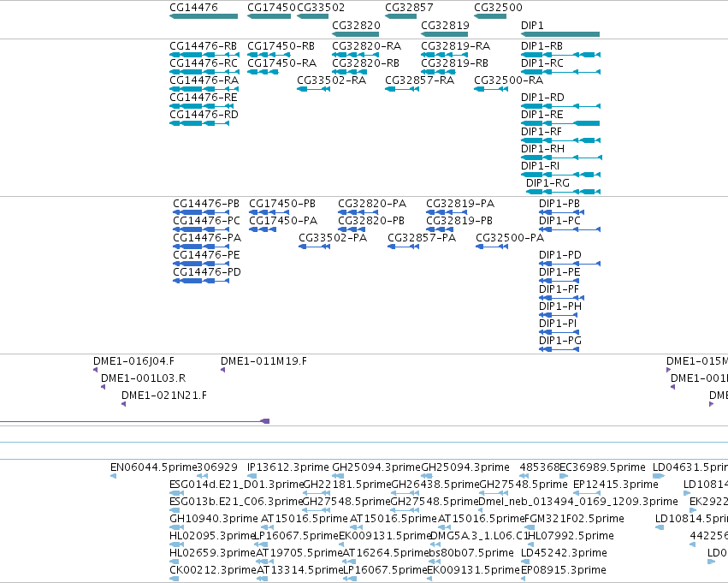Open transcript CG32820-RA

click(356, 55)
